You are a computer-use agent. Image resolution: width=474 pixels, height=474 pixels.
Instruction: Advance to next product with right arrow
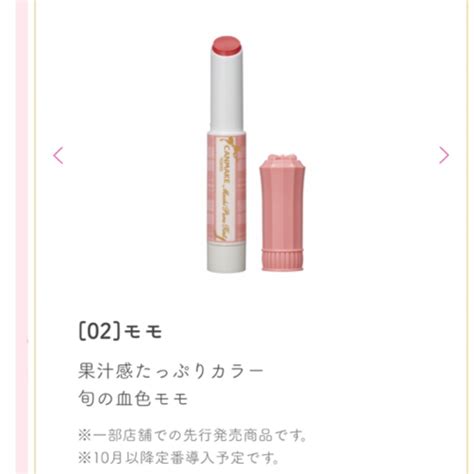click(x=444, y=155)
